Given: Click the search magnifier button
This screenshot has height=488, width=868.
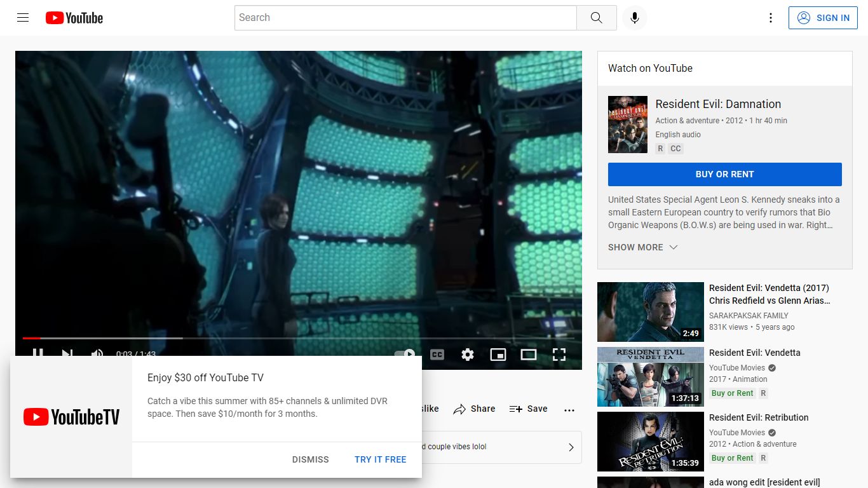Looking at the screenshot, I should 596,18.
